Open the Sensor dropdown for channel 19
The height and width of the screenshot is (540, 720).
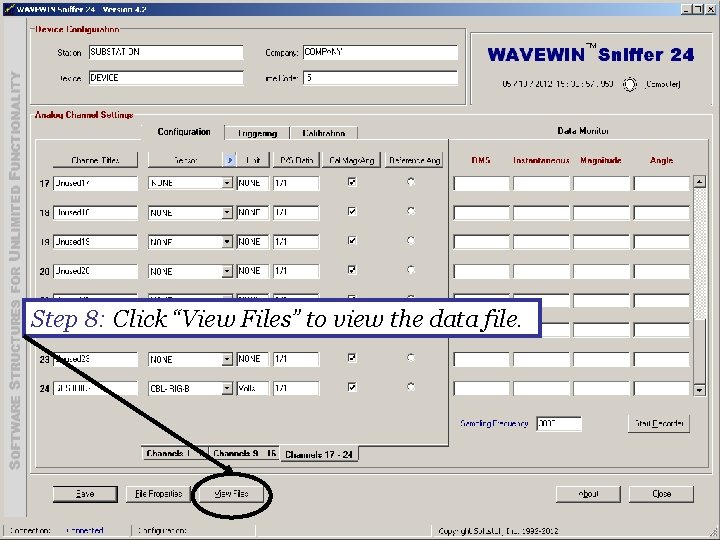[x=227, y=242]
